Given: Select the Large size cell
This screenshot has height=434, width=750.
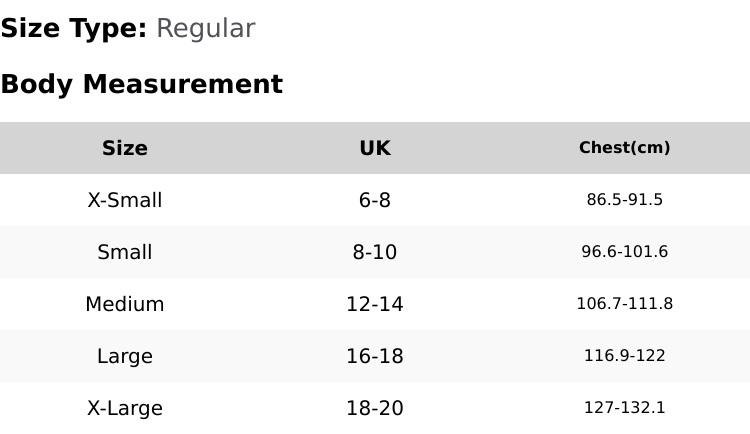Looking at the screenshot, I should click(x=125, y=356).
